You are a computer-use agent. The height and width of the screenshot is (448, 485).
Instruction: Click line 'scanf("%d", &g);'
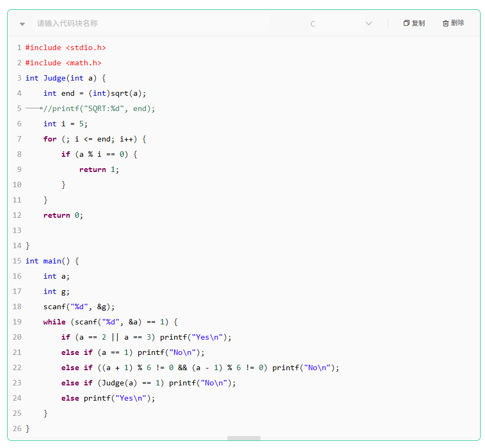79,306
